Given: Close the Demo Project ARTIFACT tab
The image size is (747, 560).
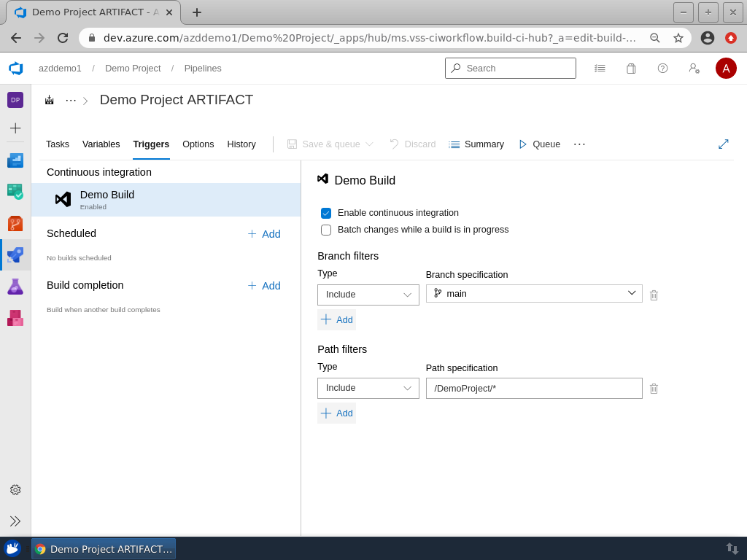Looking at the screenshot, I should point(169,12).
